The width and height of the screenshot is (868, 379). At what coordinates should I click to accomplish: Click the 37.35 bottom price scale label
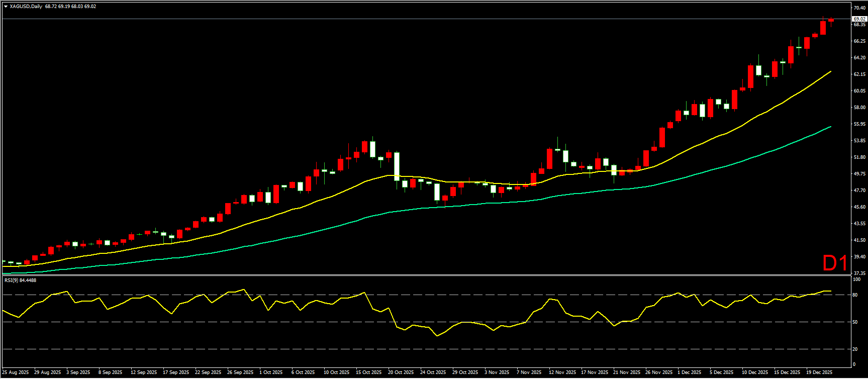pos(859,273)
